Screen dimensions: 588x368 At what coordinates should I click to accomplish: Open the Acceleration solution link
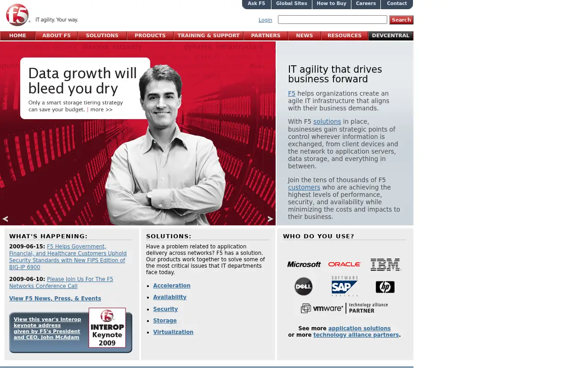click(172, 286)
